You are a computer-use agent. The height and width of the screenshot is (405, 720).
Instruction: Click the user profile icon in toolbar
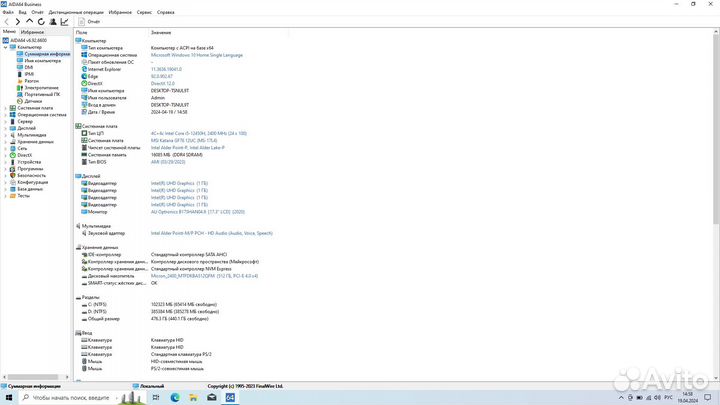point(52,20)
